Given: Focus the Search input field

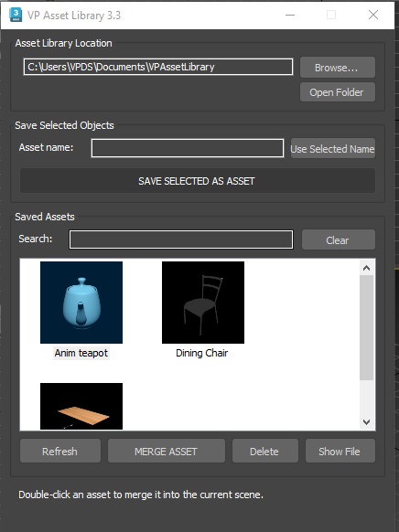Looking at the screenshot, I should coord(181,239).
